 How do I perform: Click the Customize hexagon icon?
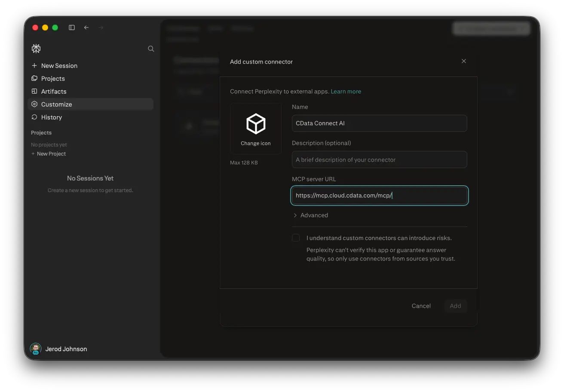pos(34,104)
